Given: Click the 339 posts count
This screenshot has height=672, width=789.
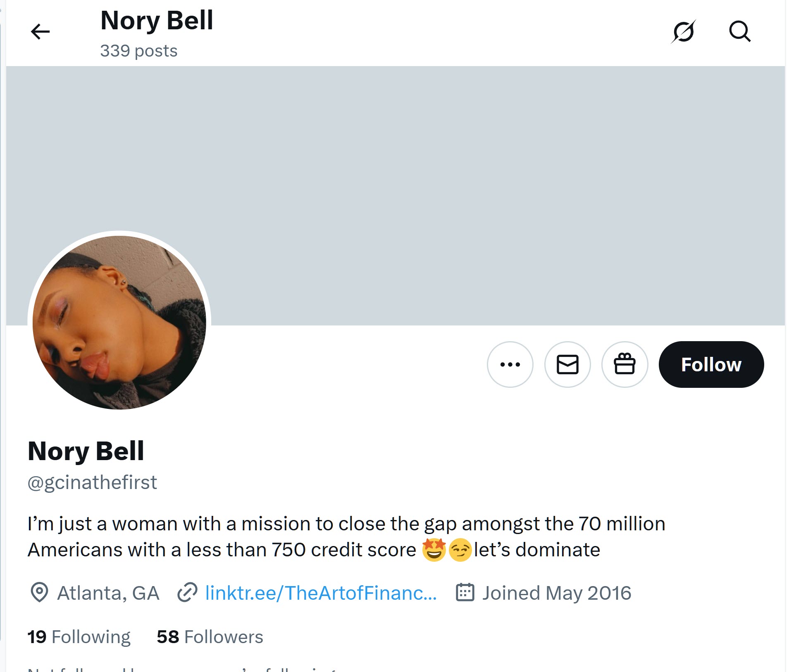Looking at the screenshot, I should [139, 51].
